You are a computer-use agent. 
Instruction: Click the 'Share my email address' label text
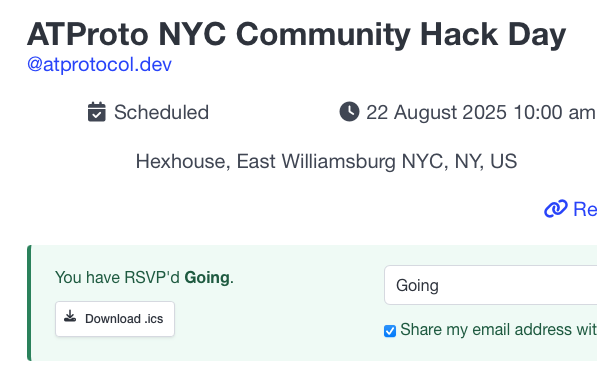pos(498,330)
